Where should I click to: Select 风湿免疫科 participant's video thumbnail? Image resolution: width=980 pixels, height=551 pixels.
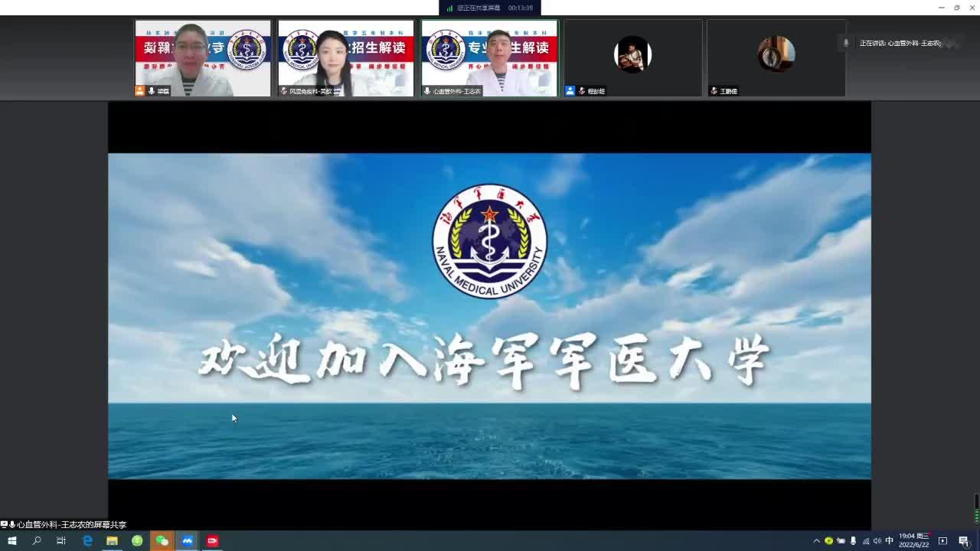pyautogui.click(x=345, y=58)
